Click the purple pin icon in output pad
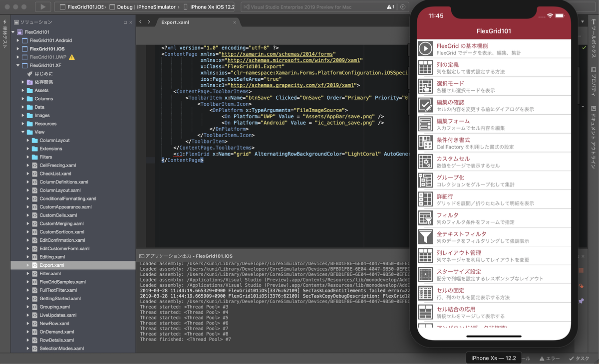This screenshot has width=599, height=364. tap(581, 301)
